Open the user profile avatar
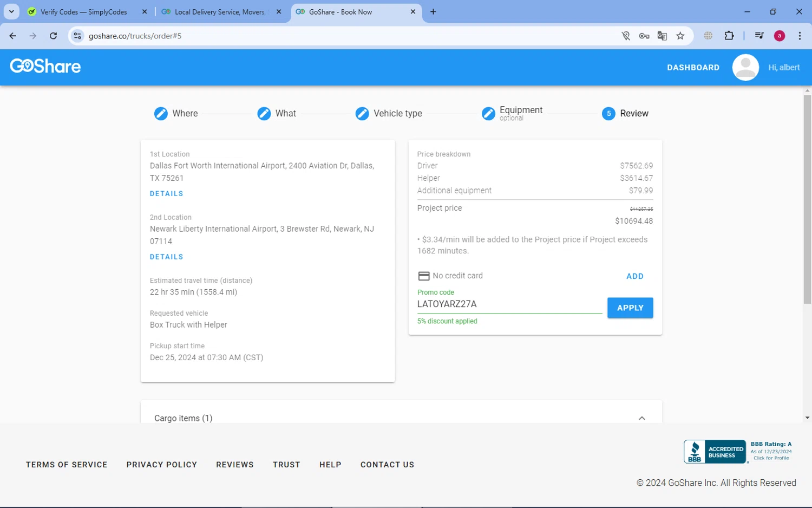This screenshot has width=812, height=508. (x=745, y=67)
